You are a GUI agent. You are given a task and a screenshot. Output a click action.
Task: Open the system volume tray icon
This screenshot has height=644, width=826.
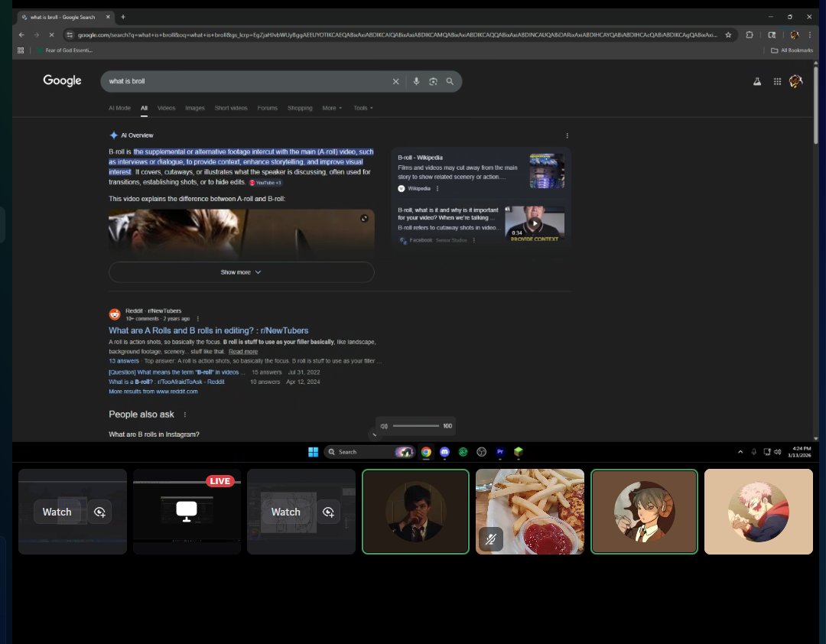(x=778, y=452)
